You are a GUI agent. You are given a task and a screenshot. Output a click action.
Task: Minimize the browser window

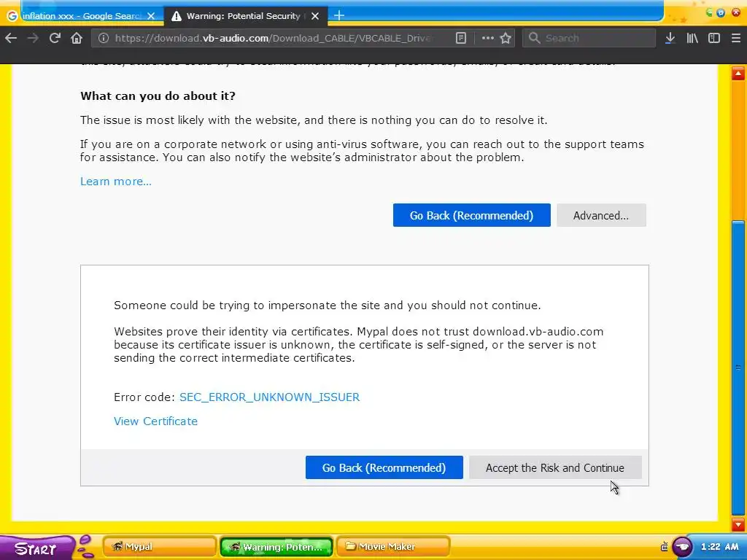(709, 13)
